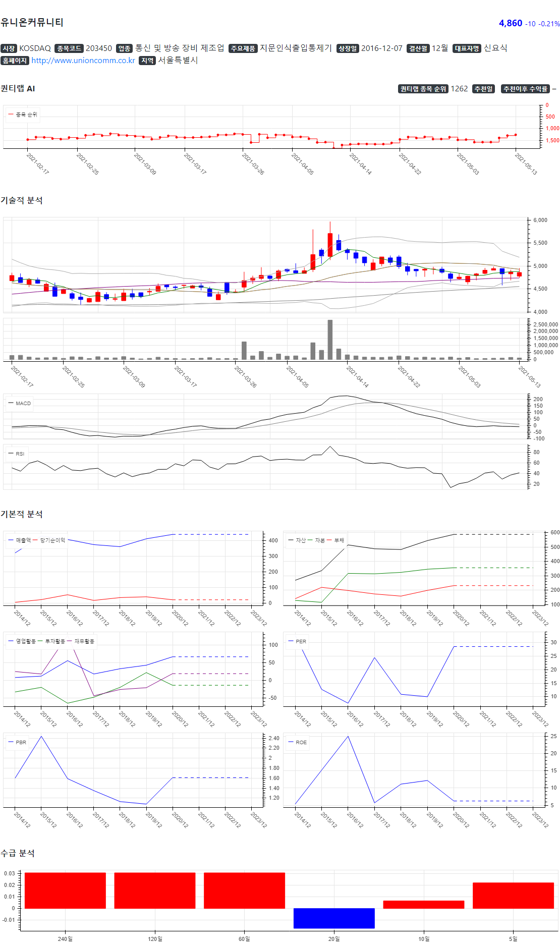
Task: Click the 퀀티랩 AI section heading
Action: [x=18, y=88]
